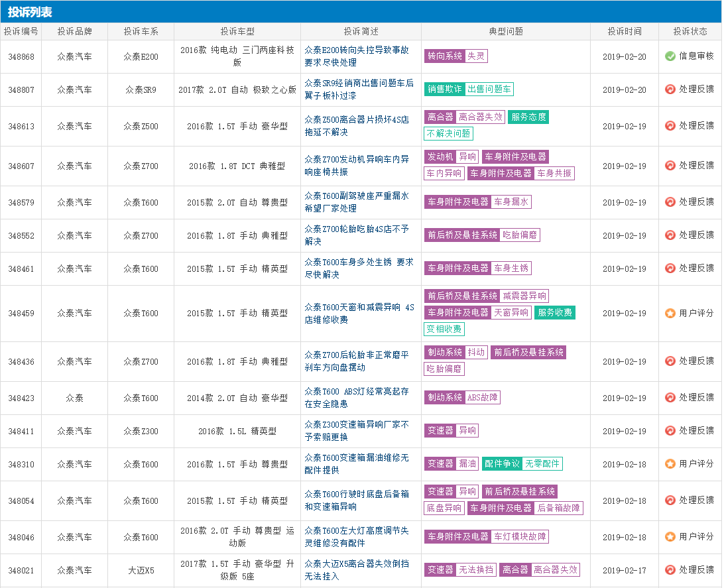Click 转向系统 tag in row 348868
This screenshot has width=724, height=588.
(x=445, y=56)
